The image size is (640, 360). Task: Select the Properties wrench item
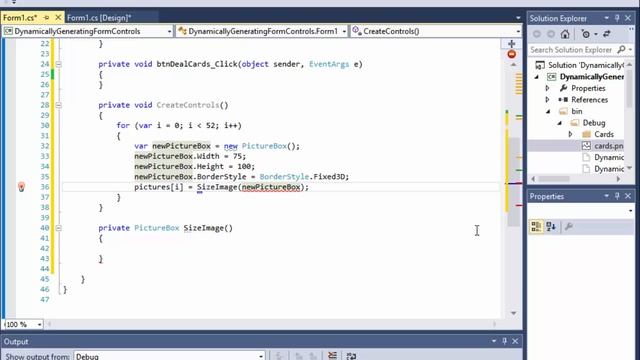(x=582, y=88)
